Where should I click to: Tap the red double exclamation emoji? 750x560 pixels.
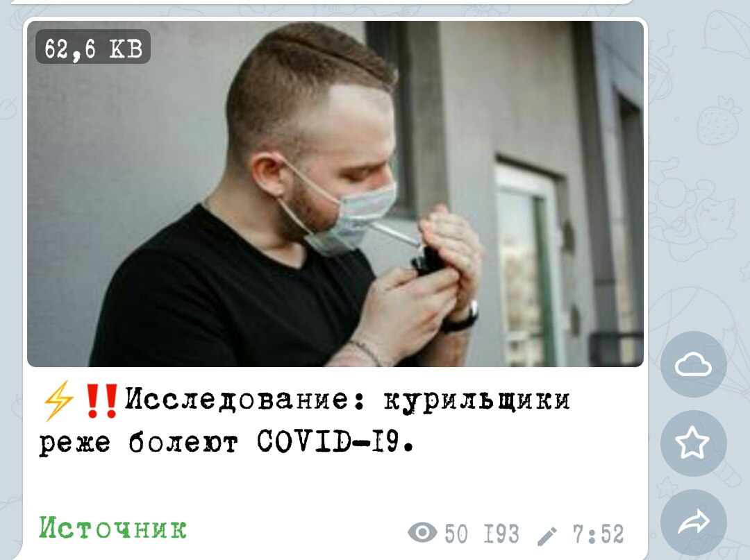point(101,400)
